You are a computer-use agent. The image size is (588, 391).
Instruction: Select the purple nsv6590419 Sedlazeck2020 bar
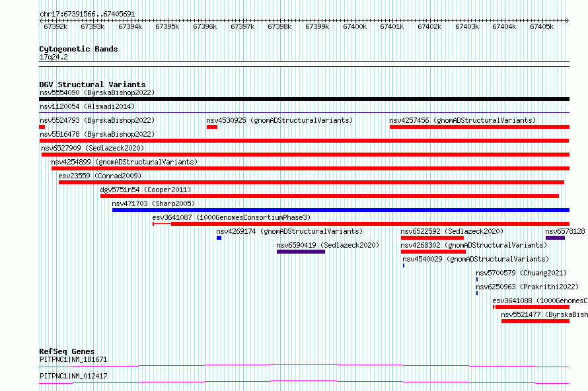click(301, 252)
